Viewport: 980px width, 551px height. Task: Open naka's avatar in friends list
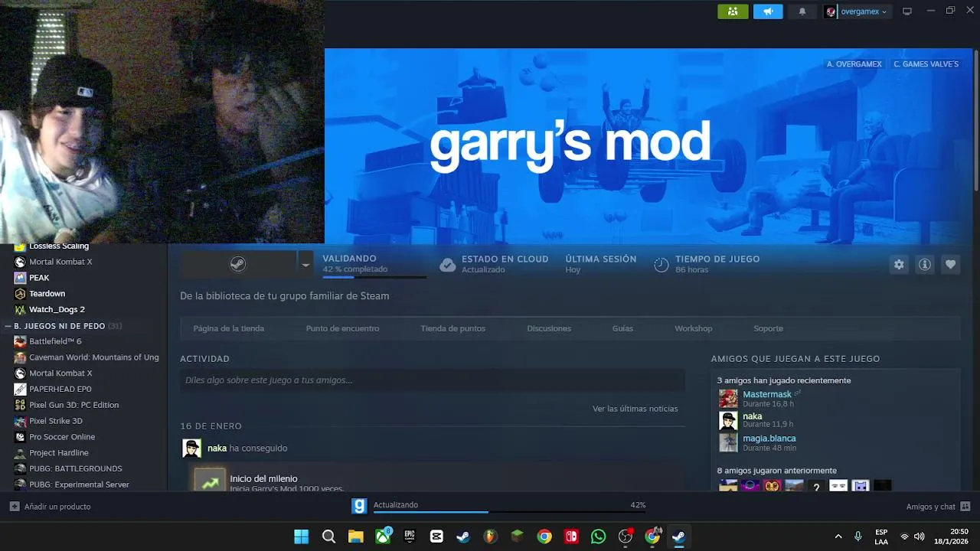(728, 420)
